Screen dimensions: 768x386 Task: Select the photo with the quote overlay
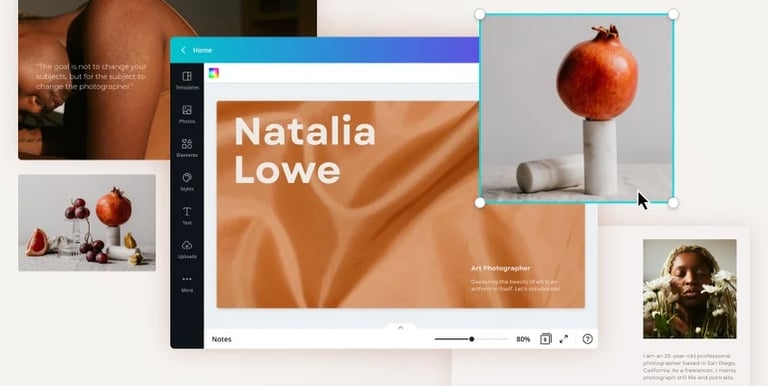pyautogui.click(x=168, y=80)
